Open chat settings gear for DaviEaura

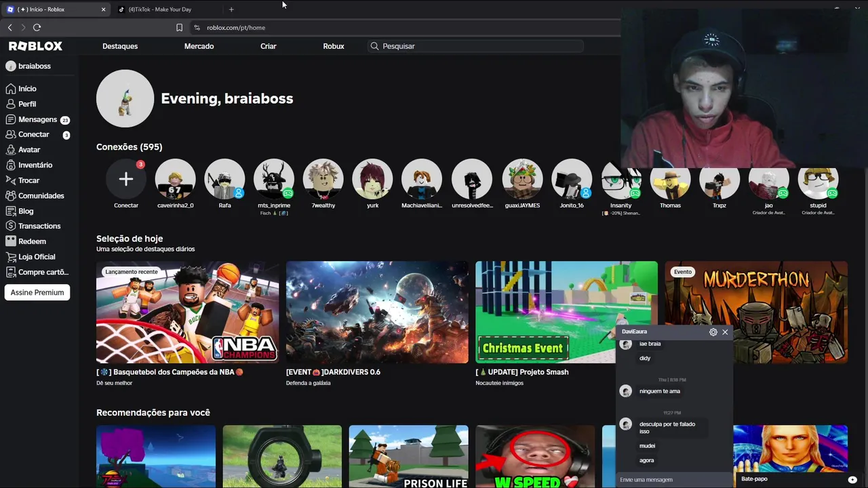pos(713,332)
